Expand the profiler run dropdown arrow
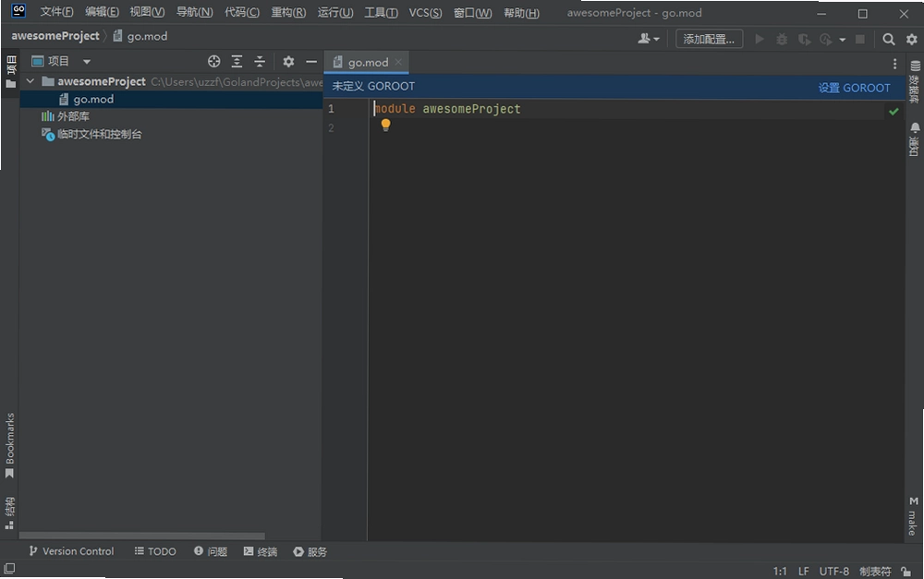 click(x=842, y=40)
